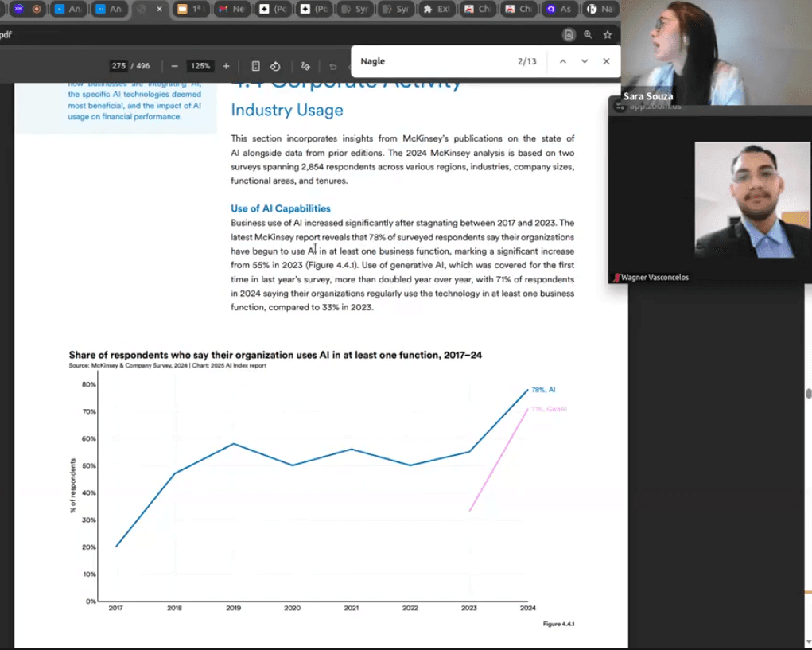Click the page number field showing 275
The image size is (812, 650).
click(x=118, y=66)
